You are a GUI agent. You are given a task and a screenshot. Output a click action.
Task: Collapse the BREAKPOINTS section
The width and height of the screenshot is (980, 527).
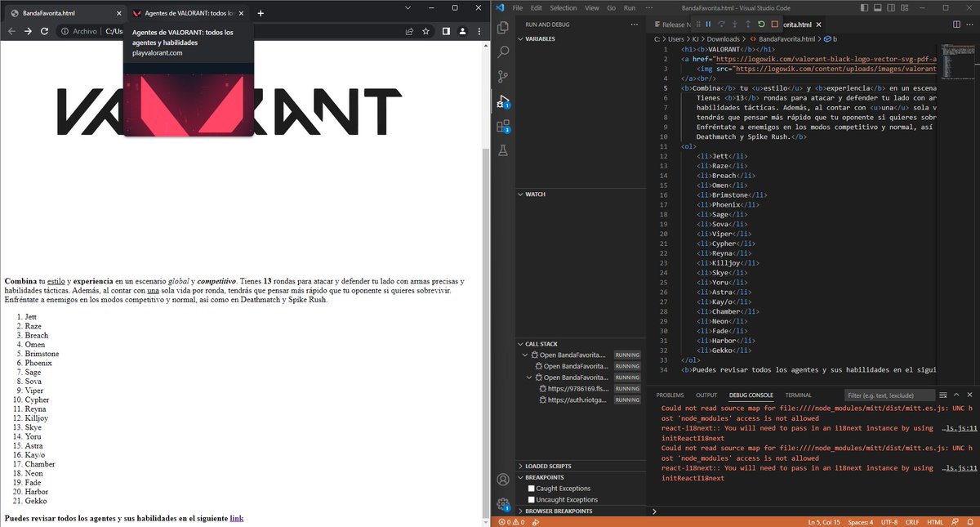coord(581,477)
